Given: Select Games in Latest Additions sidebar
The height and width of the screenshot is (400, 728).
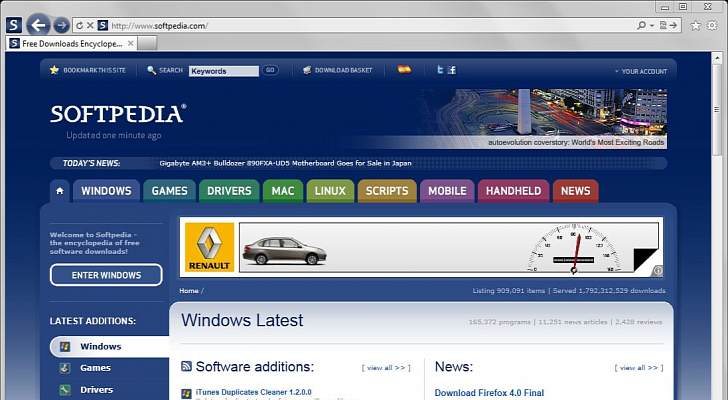Looking at the screenshot, I should pos(96,368).
